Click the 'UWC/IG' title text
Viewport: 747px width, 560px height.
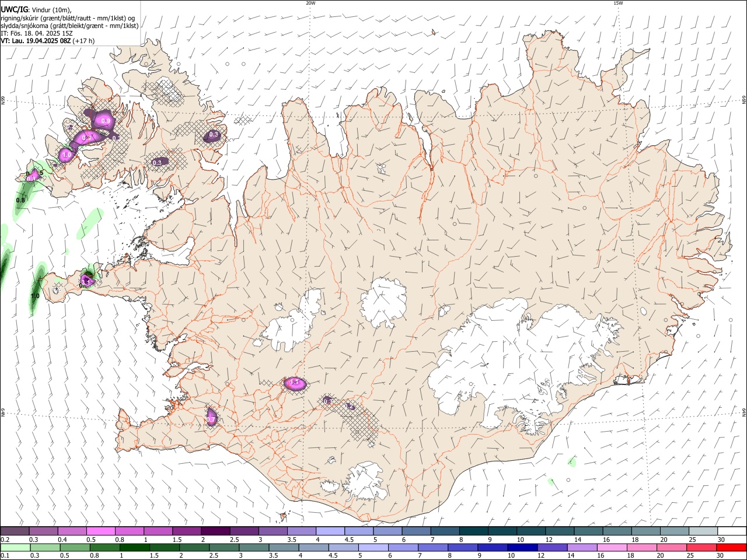14,9
